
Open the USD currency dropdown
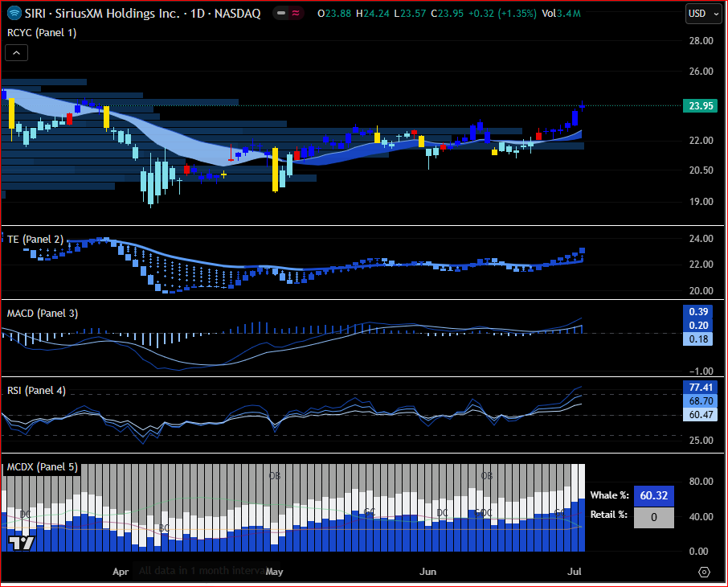pos(703,14)
